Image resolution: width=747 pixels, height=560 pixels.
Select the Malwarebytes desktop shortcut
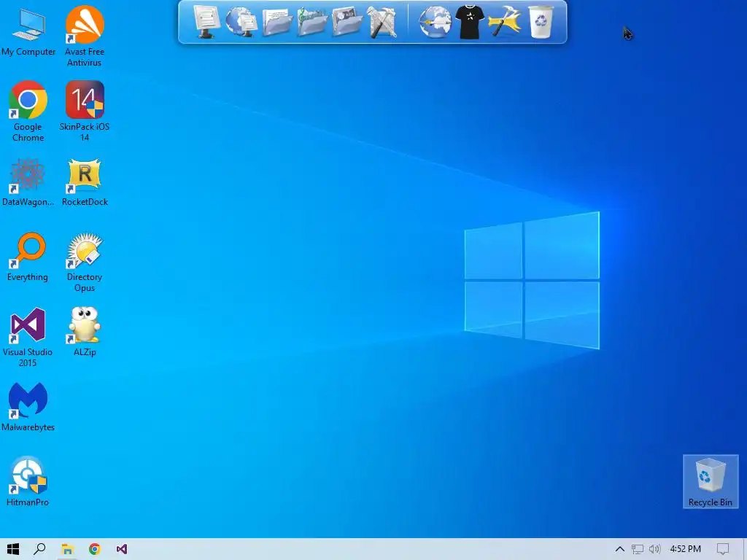28,407
